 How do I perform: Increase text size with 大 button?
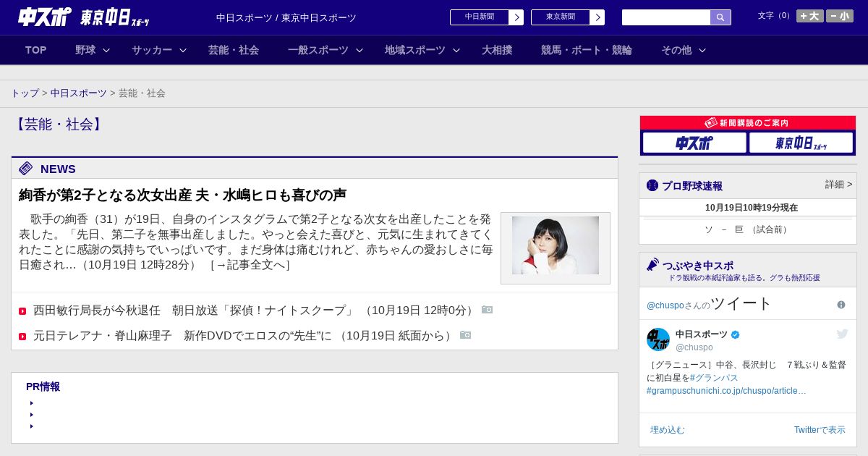(x=809, y=16)
